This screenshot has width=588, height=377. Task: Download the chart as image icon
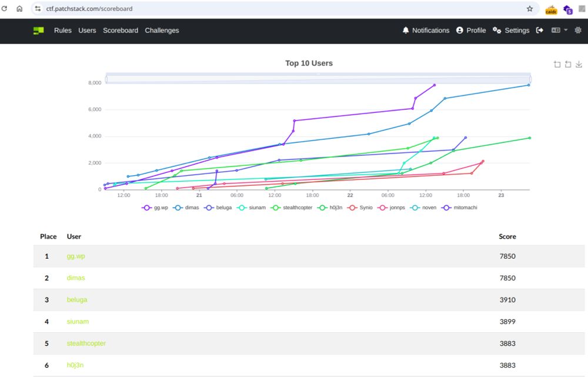tap(579, 65)
